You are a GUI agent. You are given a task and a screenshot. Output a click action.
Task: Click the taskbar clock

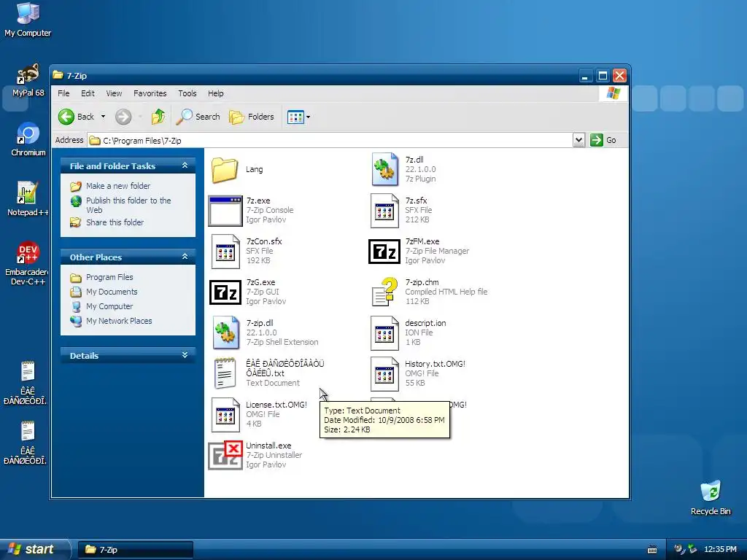point(720,550)
